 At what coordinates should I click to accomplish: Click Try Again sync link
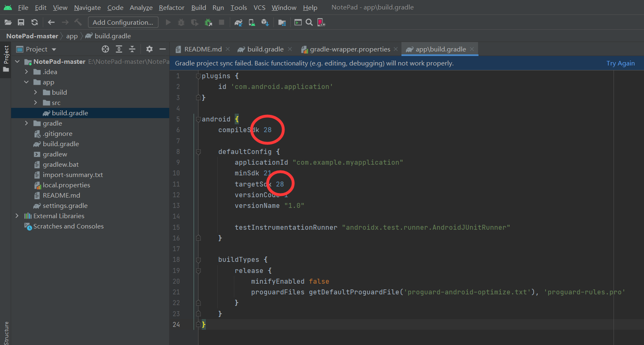(621, 63)
